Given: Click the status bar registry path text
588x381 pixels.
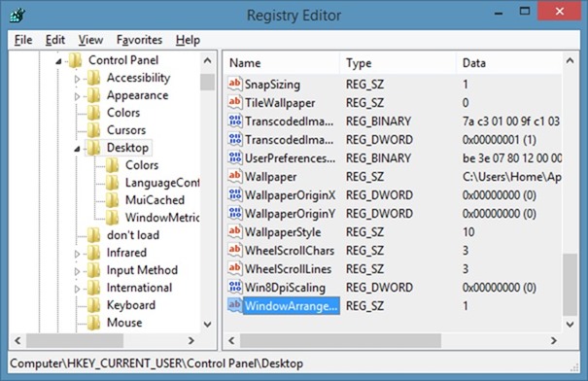Looking at the screenshot, I should pos(156,364).
